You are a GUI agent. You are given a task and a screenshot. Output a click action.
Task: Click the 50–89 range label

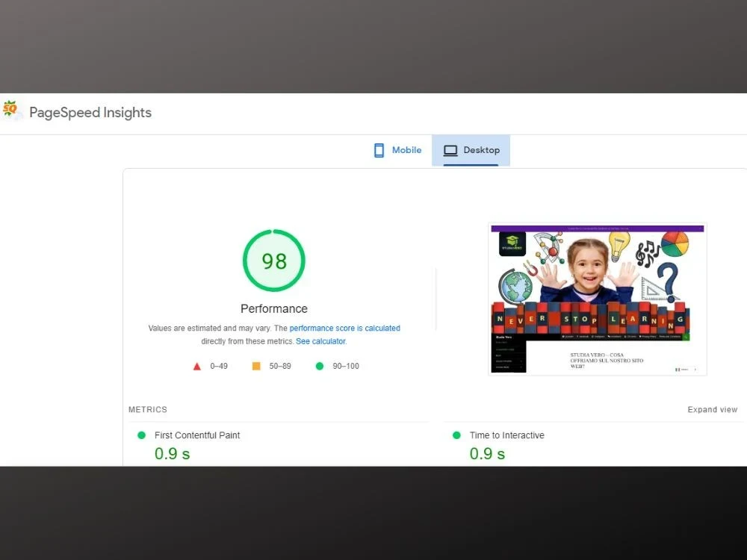click(280, 366)
